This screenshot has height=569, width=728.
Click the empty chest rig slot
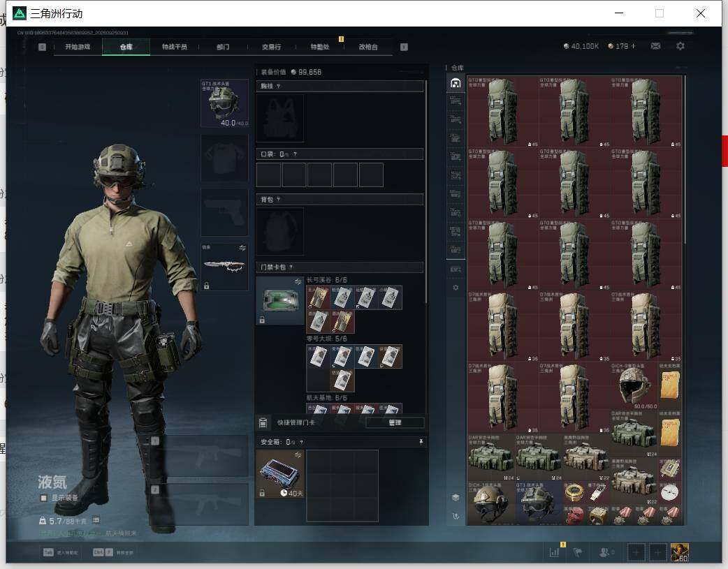(280, 118)
